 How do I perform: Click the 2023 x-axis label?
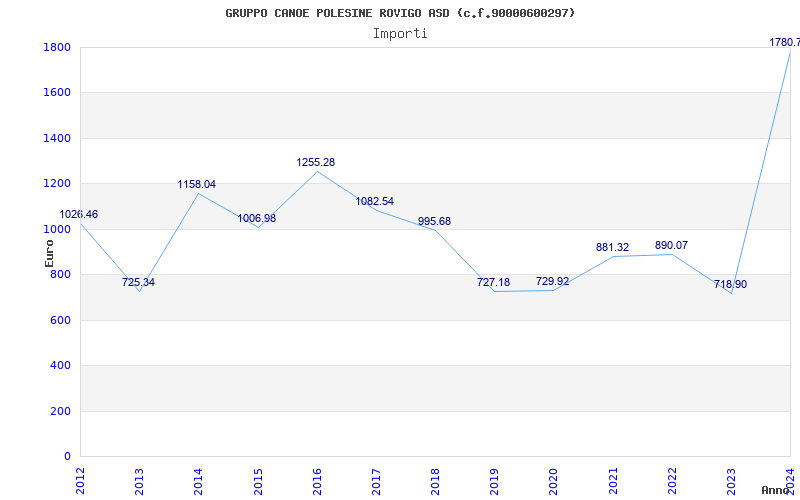(x=731, y=482)
